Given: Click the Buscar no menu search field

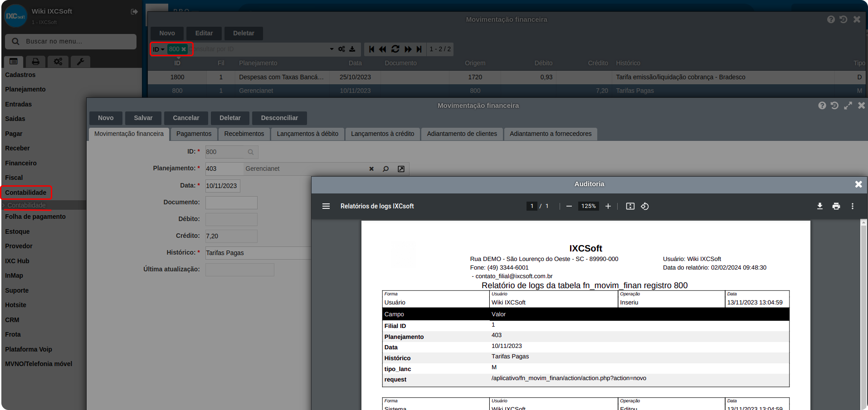Looking at the screenshot, I should coord(71,41).
